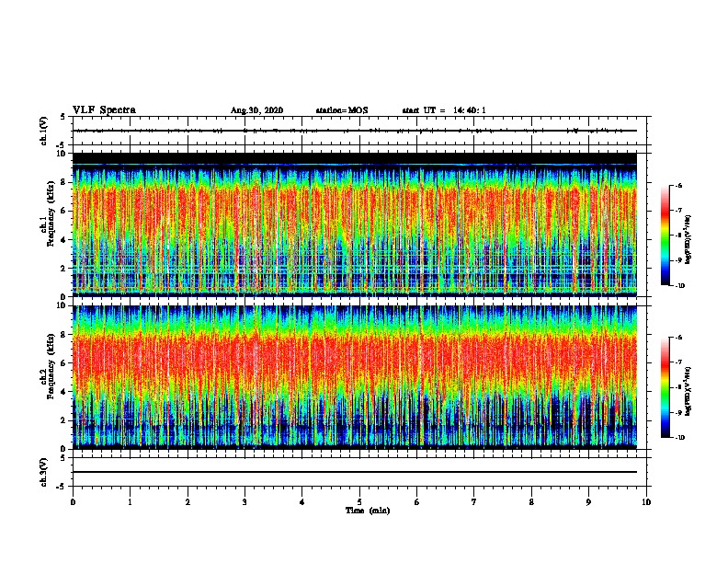Image resolution: width=728 pixels, height=563 pixels.
Task: Click the "ch.1(V)" axis label
Action: coord(43,131)
